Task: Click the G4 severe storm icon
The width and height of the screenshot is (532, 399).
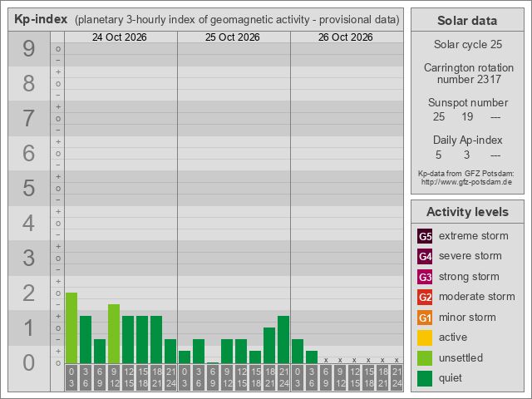Action: click(x=425, y=256)
